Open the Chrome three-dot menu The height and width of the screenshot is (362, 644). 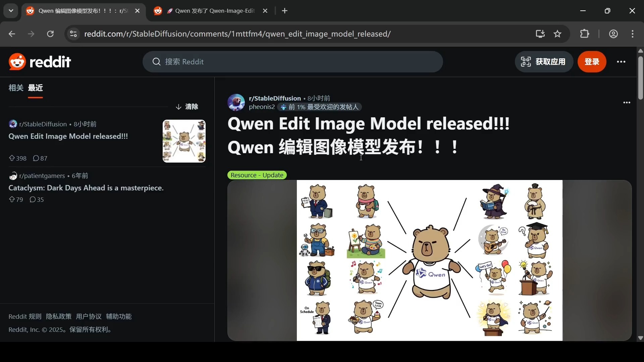(633, 34)
